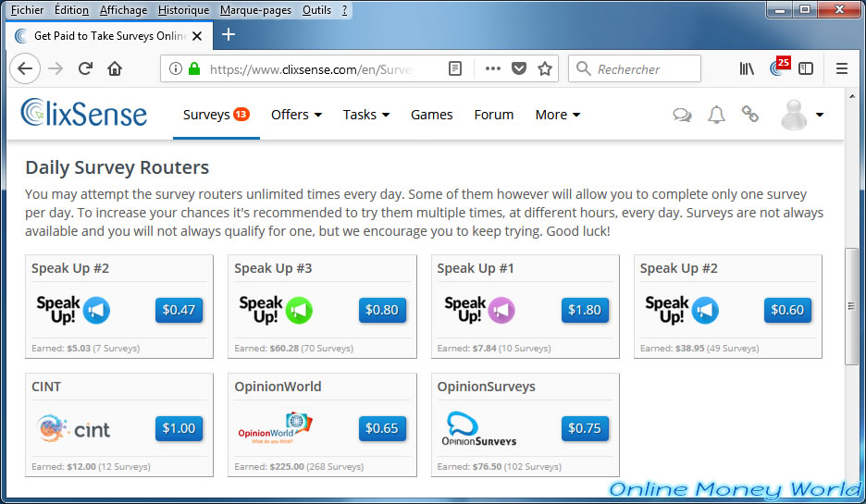Expand the Offers dropdown
The height and width of the screenshot is (504, 866).
coord(297,115)
